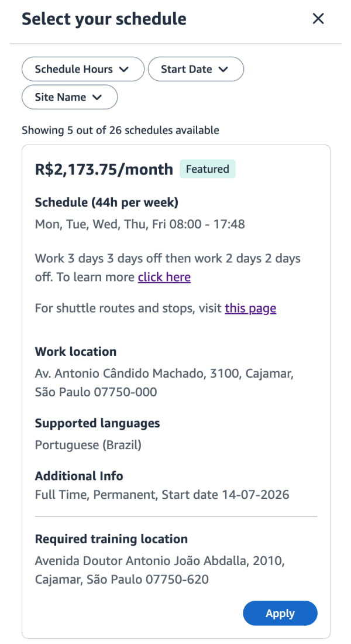Open the Schedule Hours filter
Viewport: 351px width, 644px height.
point(83,69)
